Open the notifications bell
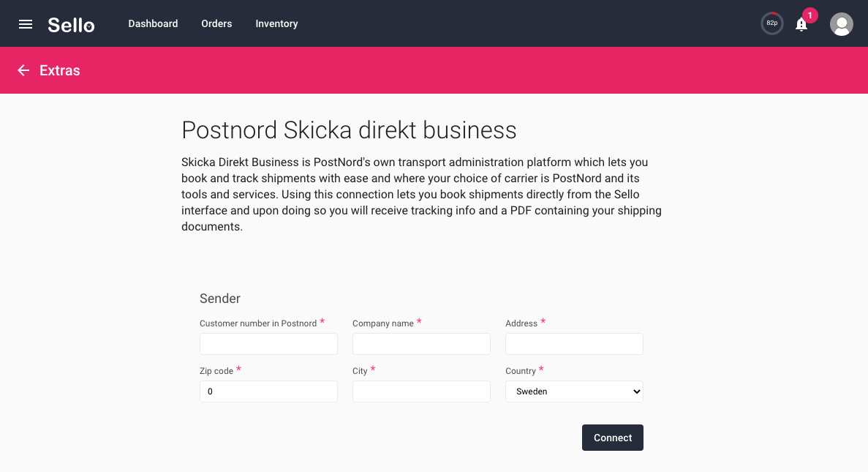Viewport: 868px width, 472px height. (801, 24)
